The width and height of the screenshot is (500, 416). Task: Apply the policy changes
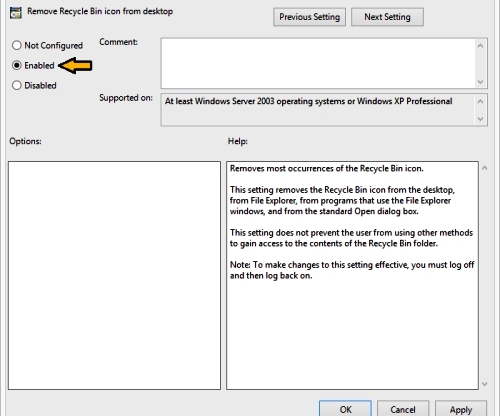461,409
